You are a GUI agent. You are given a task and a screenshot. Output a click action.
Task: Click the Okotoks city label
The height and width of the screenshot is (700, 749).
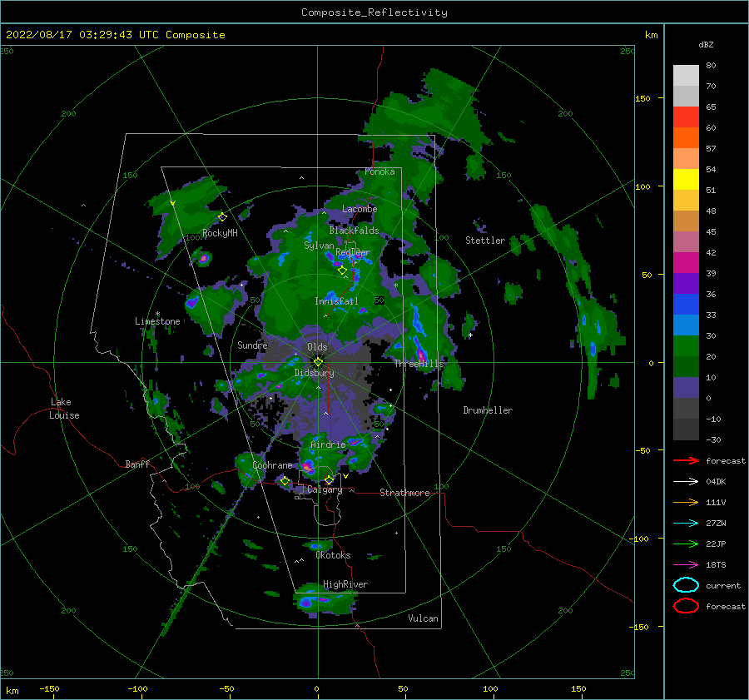(333, 555)
